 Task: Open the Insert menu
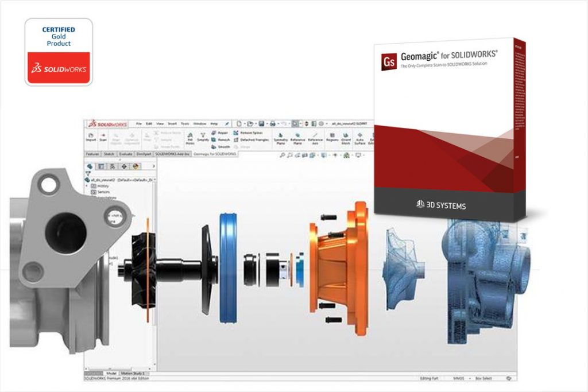click(172, 123)
